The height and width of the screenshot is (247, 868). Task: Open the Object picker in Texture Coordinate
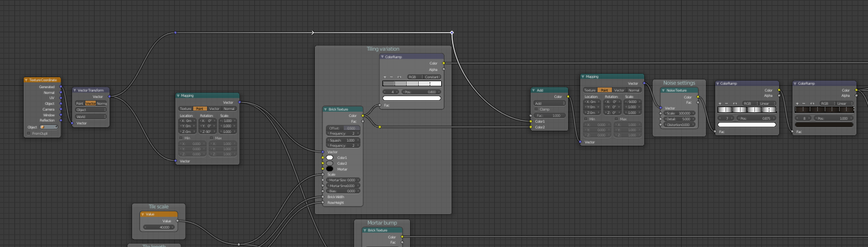[x=48, y=127]
